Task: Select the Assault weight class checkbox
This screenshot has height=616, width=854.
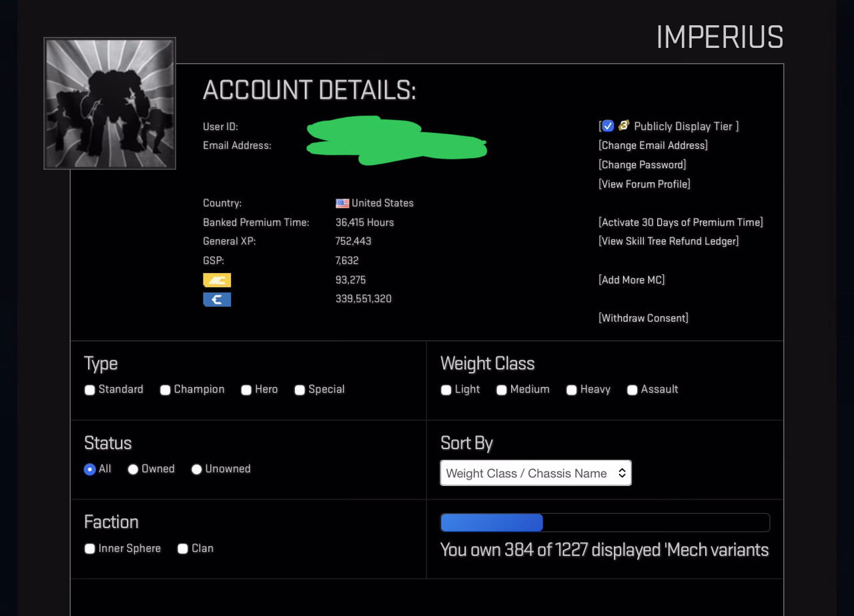Action: click(632, 390)
